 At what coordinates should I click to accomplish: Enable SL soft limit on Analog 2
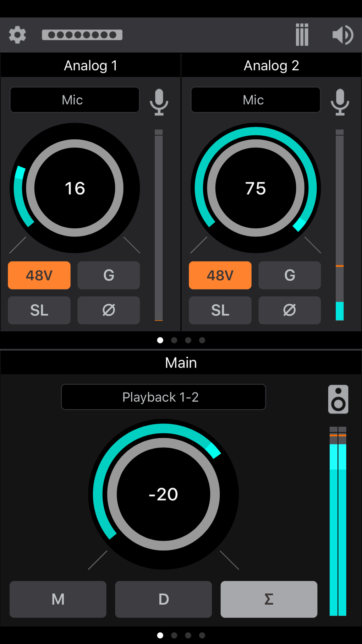tap(220, 310)
